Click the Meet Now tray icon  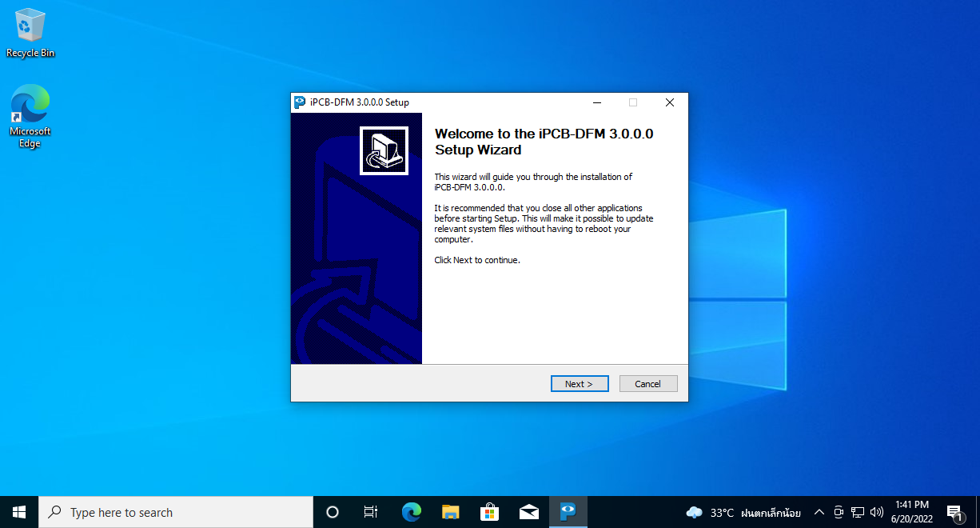[839, 512]
